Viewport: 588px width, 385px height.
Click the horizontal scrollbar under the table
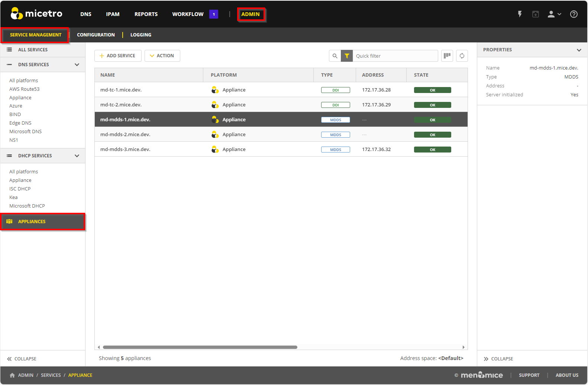[200, 347]
